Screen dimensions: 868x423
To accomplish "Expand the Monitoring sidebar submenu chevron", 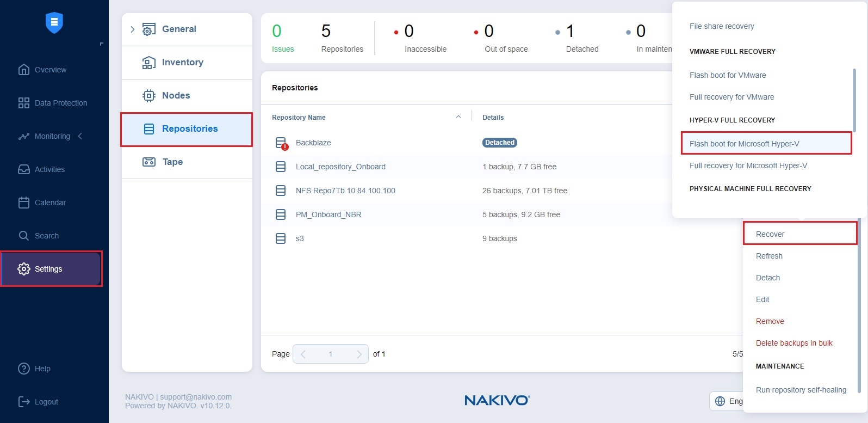I will 80,136.
